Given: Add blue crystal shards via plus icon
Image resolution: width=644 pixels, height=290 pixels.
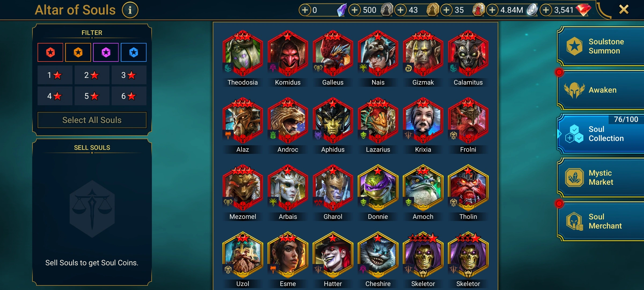Looking at the screenshot, I should pos(305,10).
